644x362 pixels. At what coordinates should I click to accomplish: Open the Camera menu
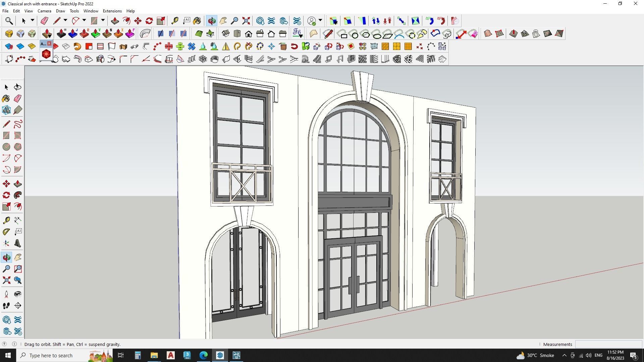44,11
